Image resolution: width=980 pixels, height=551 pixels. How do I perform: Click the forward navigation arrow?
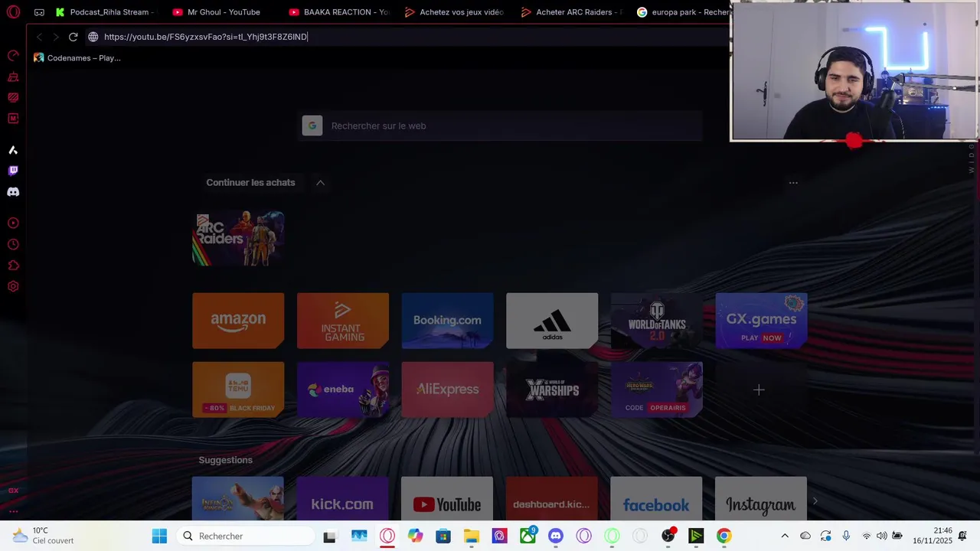(56, 37)
